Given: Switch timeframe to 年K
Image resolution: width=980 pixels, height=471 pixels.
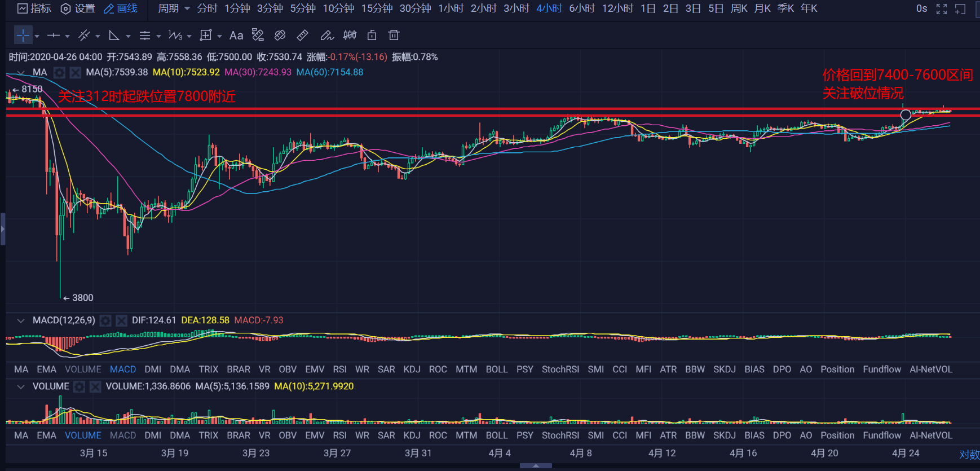Looking at the screenshot, I should click(x=809, y=8).
